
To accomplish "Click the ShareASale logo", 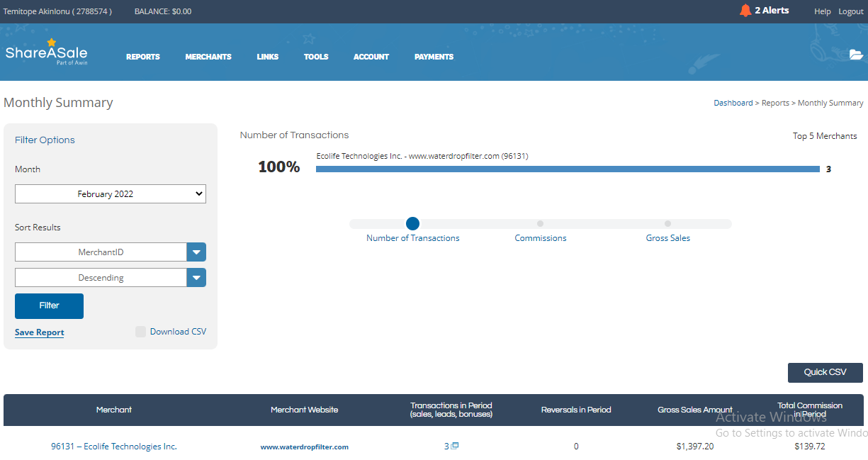I will point(47,52).
